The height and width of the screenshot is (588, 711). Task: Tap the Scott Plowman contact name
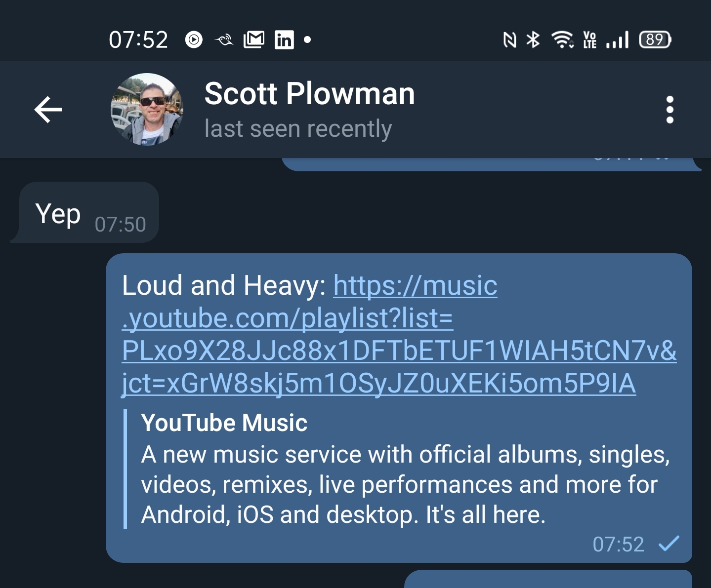[309, 93]
